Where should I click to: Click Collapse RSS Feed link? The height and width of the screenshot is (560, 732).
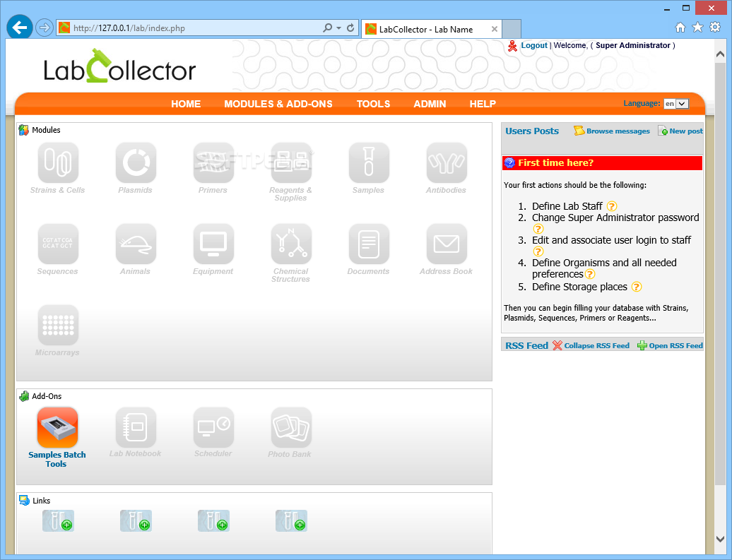pos(596,346)
